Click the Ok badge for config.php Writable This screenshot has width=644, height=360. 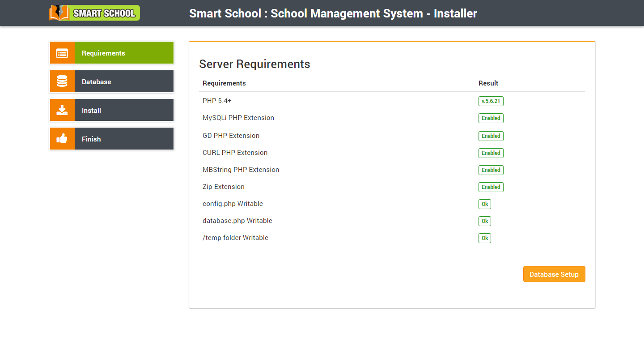484,204
